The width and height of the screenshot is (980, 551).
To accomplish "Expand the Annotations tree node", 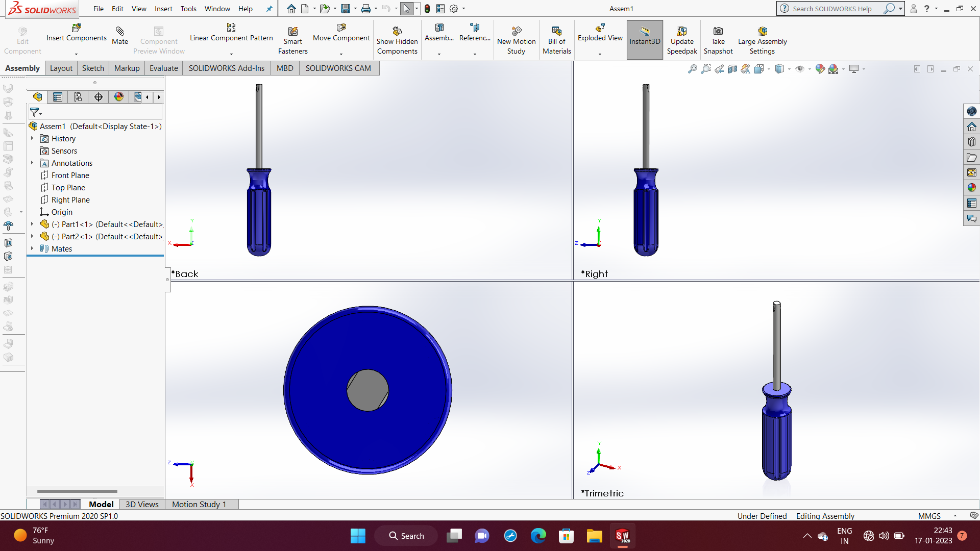I will coord(32,163).
